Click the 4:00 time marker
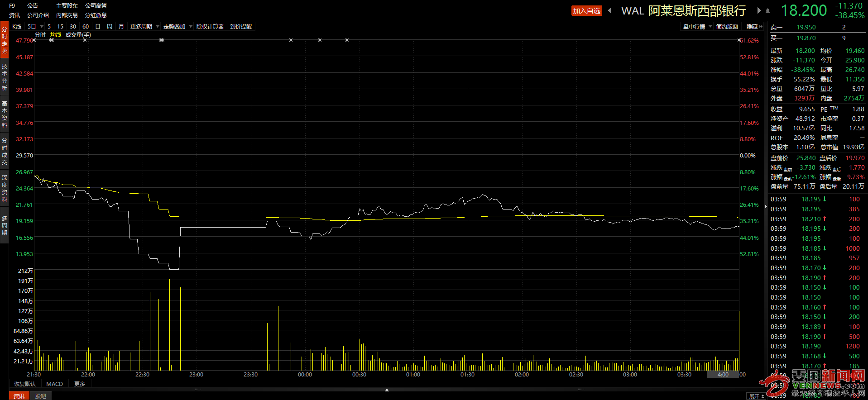 click(x=723, y=375)
